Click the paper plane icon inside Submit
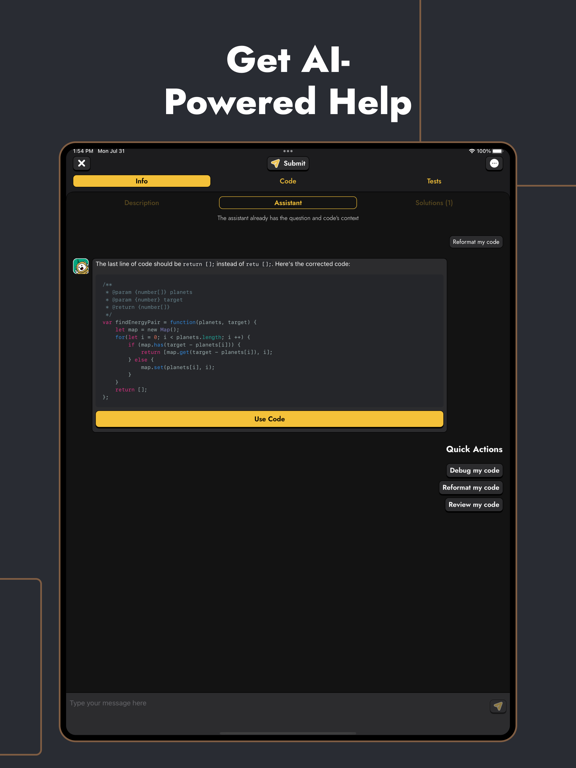The width and height of the screenshot is (576, 768). point(276,164)
